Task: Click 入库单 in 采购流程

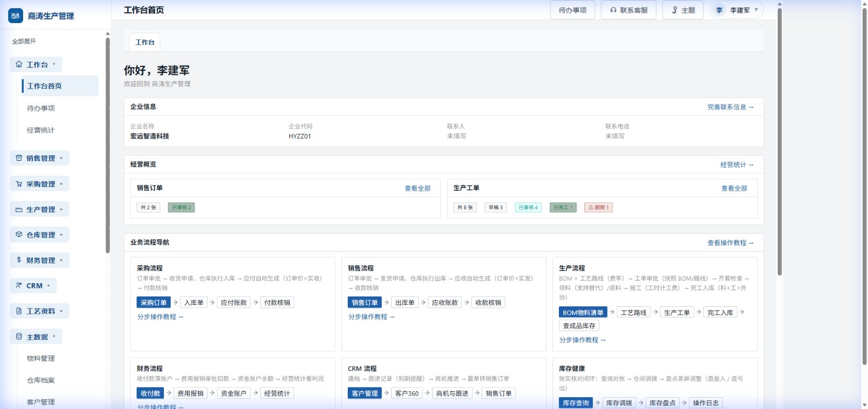Action: pos(193,303)
